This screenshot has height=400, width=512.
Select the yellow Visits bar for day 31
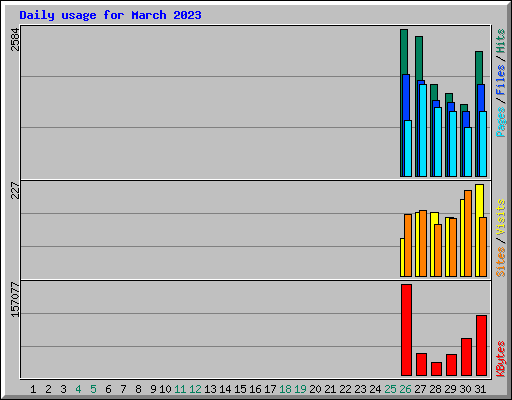point(479,201)
